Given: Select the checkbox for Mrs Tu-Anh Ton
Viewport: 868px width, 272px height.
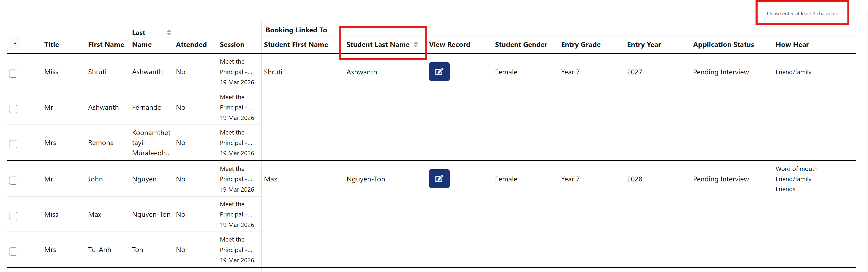Looking at the screenshot, I should pyautogui.click(x=13, y=252).
